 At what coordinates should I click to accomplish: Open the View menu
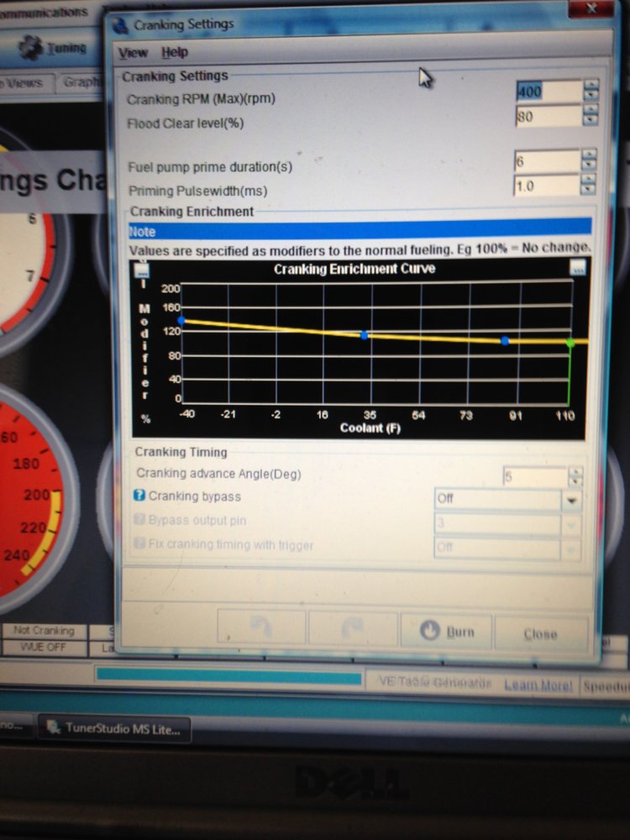click(133, 52)
